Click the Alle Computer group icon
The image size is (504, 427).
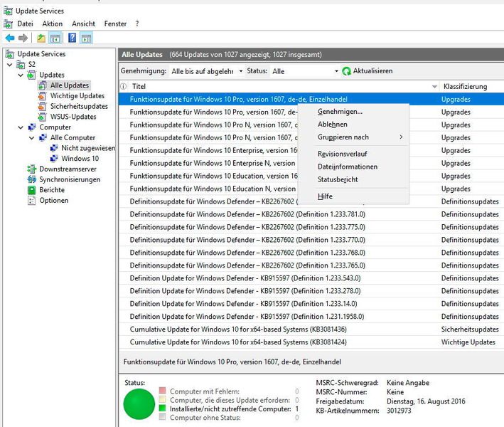(43, 138)
